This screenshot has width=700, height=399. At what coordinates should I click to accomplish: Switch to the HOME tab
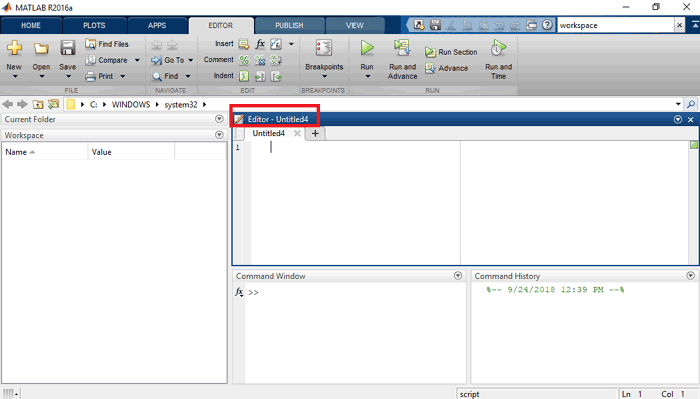[x=31, y=25]
